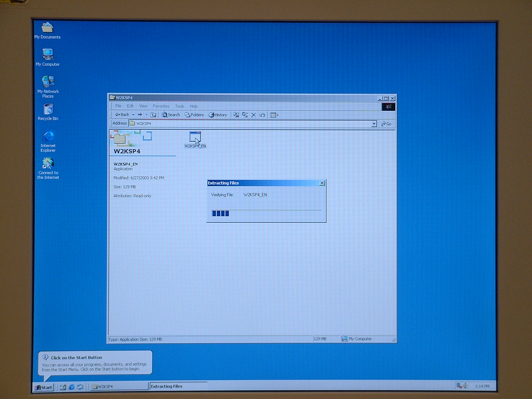Open the Favorites menu

(x=161, y=106)
